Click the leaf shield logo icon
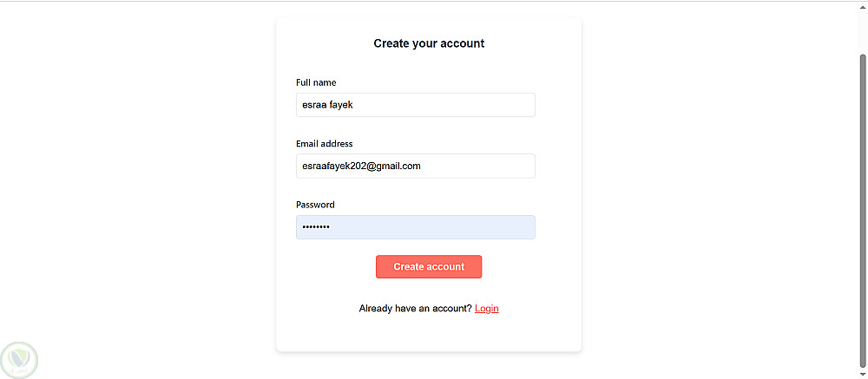The height and width of the screenshot is (379, 868). tap(17, 357)
